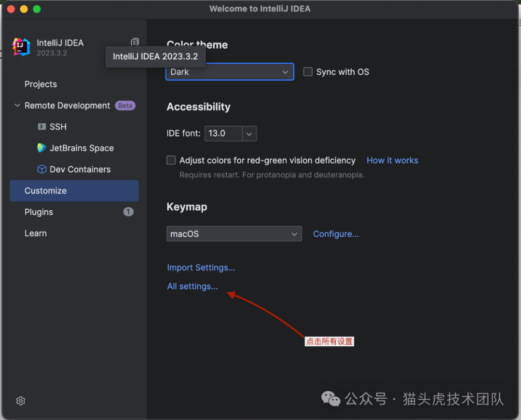The image size is (521, 420).
Task: Click the yellow minimize window button
Action: pos(24,9)
